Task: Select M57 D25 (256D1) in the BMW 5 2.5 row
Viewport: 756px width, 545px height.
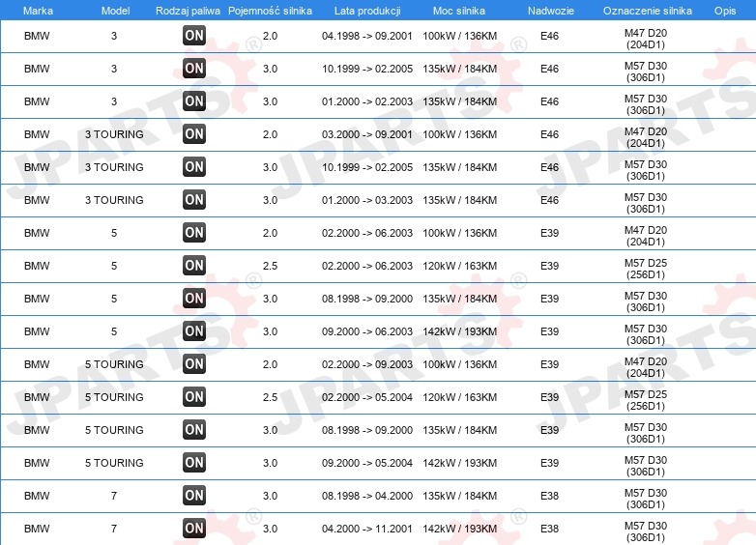Action: [x=646, y=269]
